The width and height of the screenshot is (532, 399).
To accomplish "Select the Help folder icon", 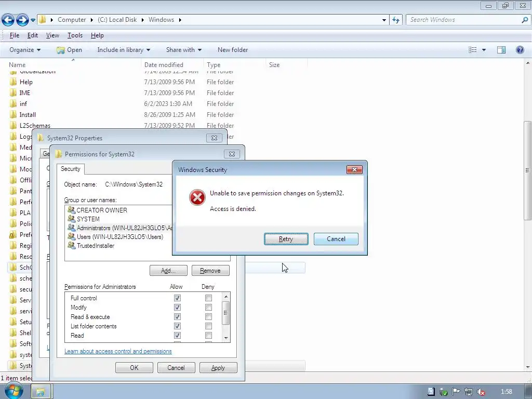I will tap(13, 82).
